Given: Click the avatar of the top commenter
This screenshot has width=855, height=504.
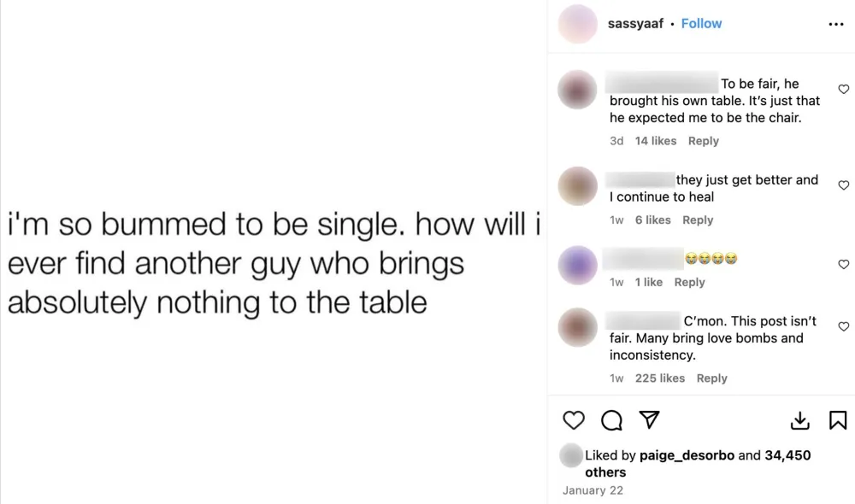Looking at the screenshot, I should 577,89.
